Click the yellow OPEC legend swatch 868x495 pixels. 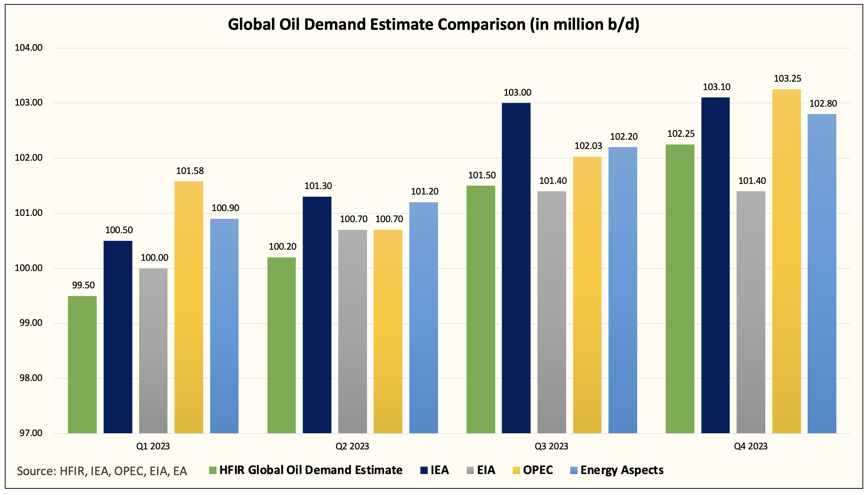pos(516,470)
